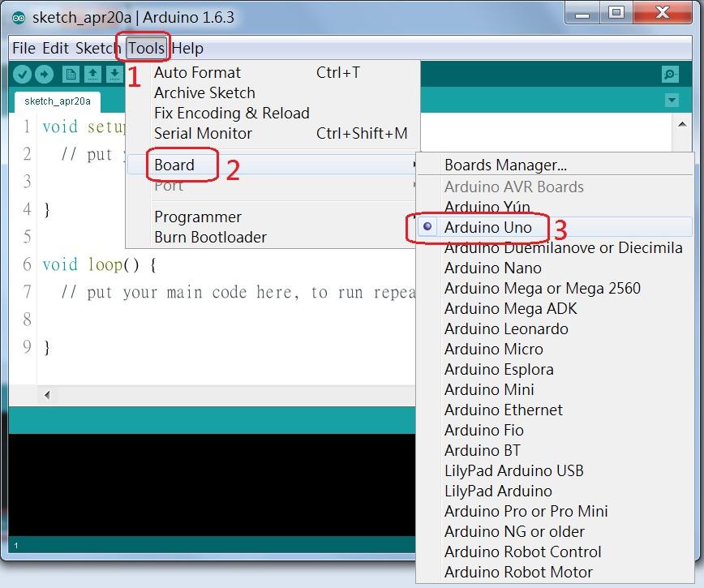The height and width of the screenshot is (588, 704).
Task: Select Arduino Mega or Mega 2560
Action: pos(556,288)
